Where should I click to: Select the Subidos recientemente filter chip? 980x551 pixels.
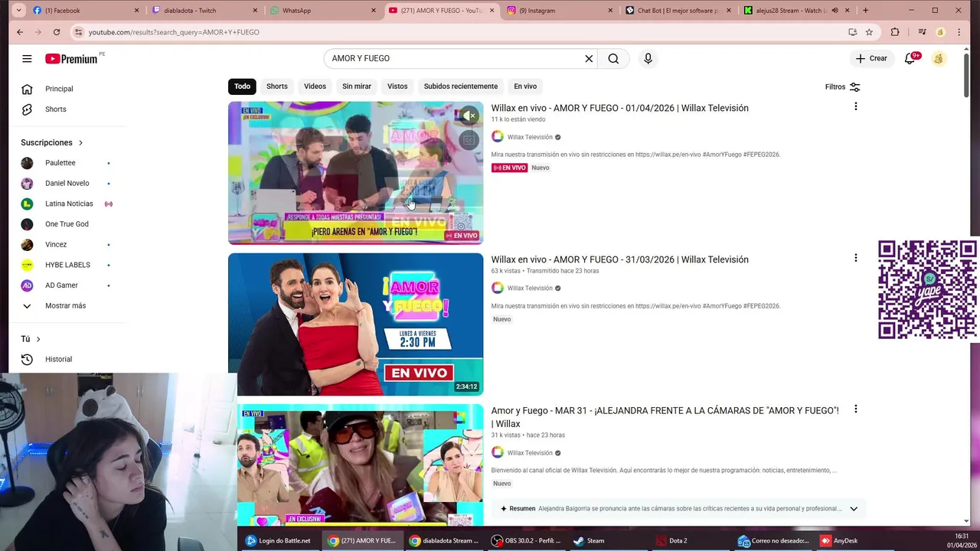pyautogui.click(x=461, y=86)
